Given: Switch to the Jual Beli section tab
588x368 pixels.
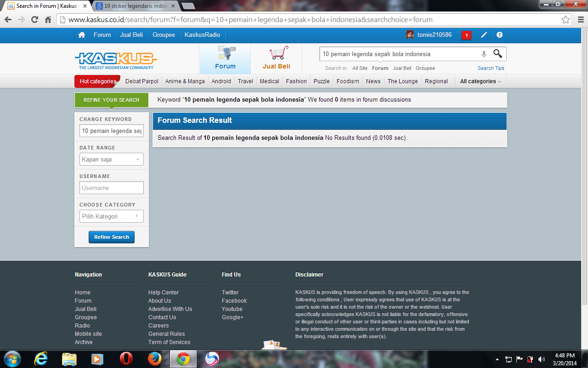Looking at the screenshot, I should click(x=276, y=58).
